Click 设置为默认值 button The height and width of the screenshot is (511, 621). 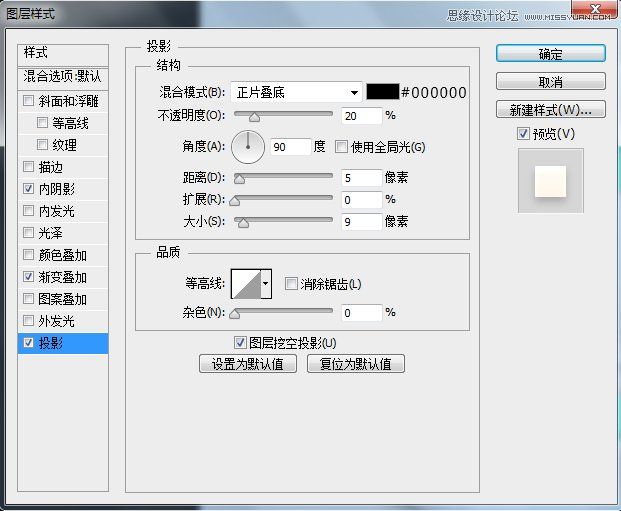(248, 364)
